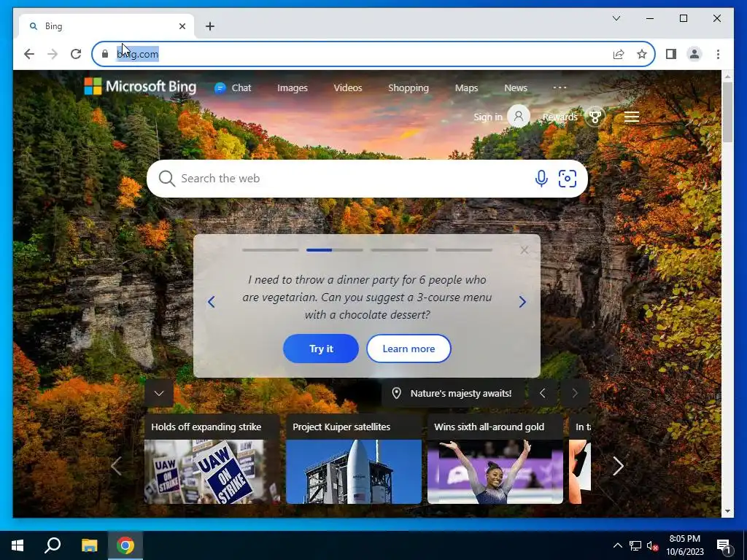Viewport: 747px width, 560px height.
Task: Open Windows notification center
Action: coord(724,546)
